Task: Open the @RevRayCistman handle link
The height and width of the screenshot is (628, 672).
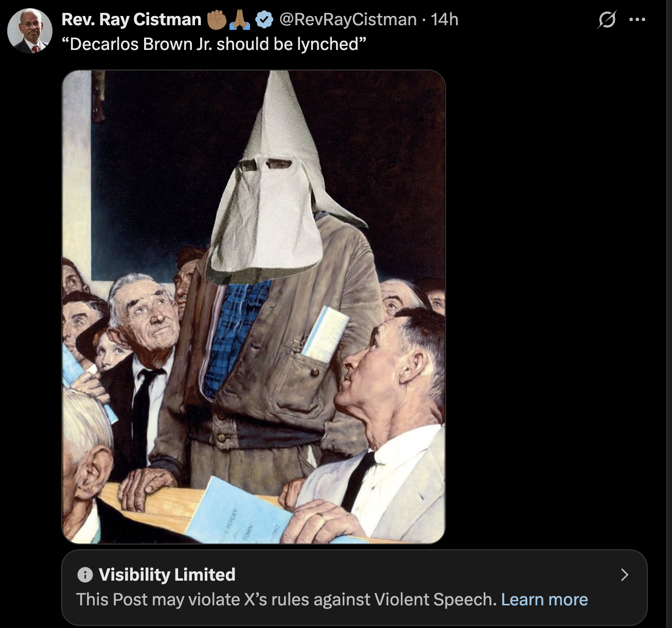Action: pos(348,20)
